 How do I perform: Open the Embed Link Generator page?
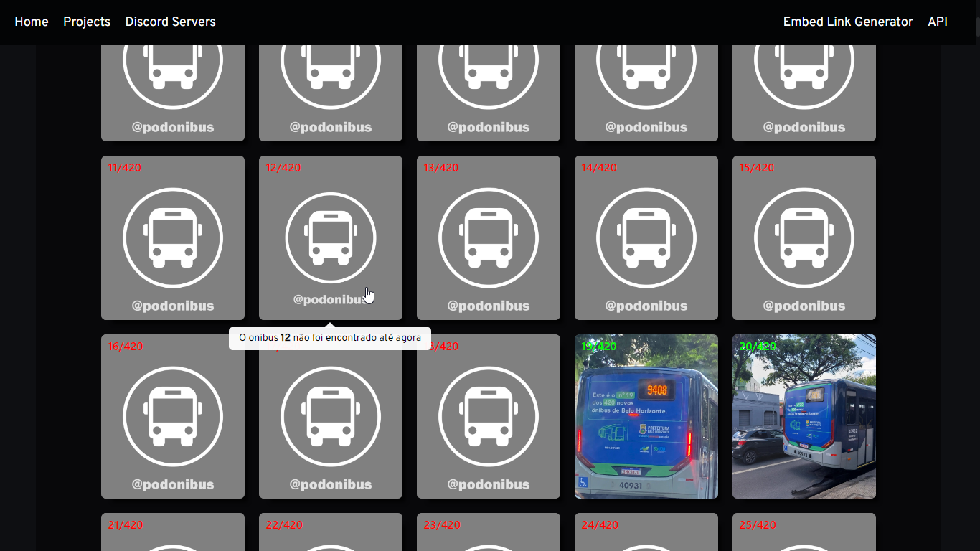tap(848, 22)
